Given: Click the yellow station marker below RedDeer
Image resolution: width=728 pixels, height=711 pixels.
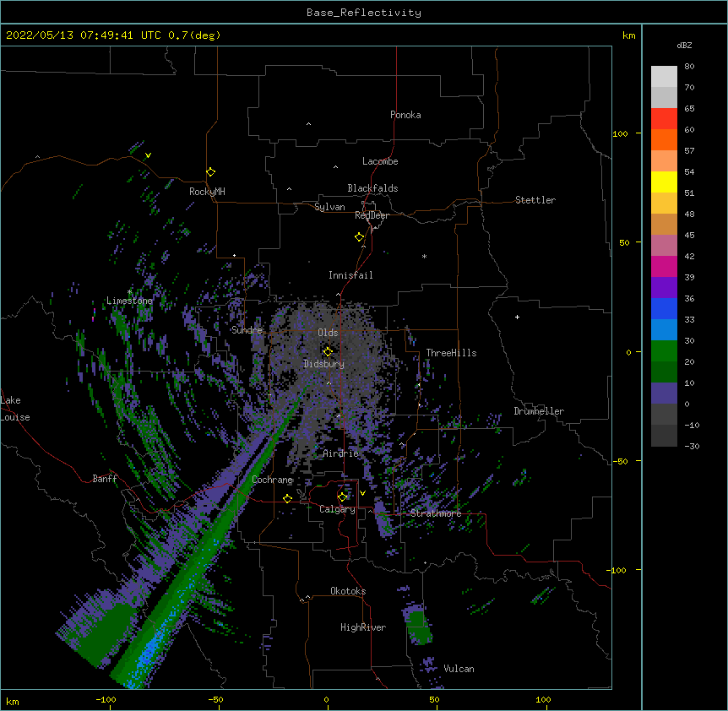Looking at the screenshot, I should [360, 237].
